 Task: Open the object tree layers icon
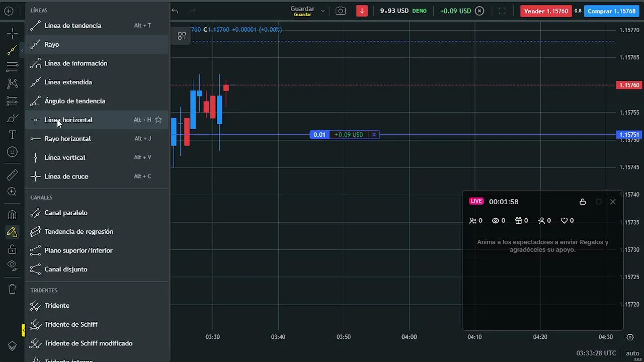tap(13, 346)
